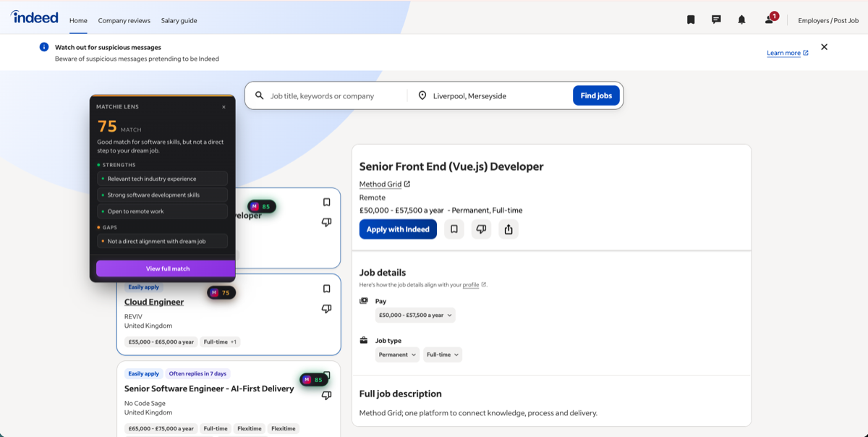Image resolution: width=868 pixels, height=437 pixels.
Task: Click the Relevant tech industry experience strength
Action: 162,179
